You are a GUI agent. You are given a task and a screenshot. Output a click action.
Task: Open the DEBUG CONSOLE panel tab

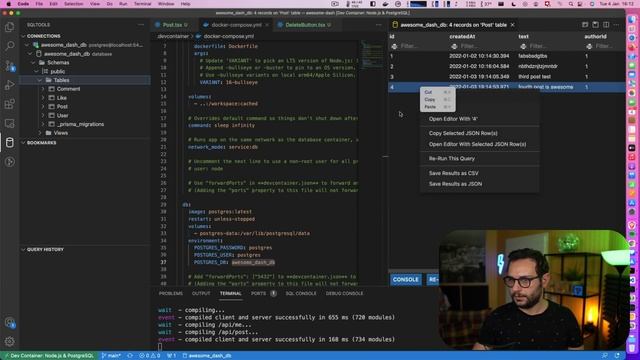click(x=344, y=293)
